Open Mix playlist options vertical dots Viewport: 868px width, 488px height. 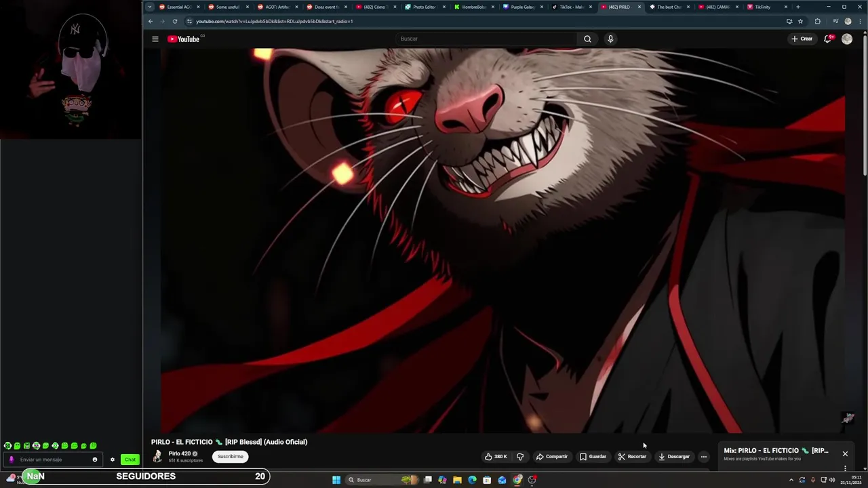[x=845, y=468]
